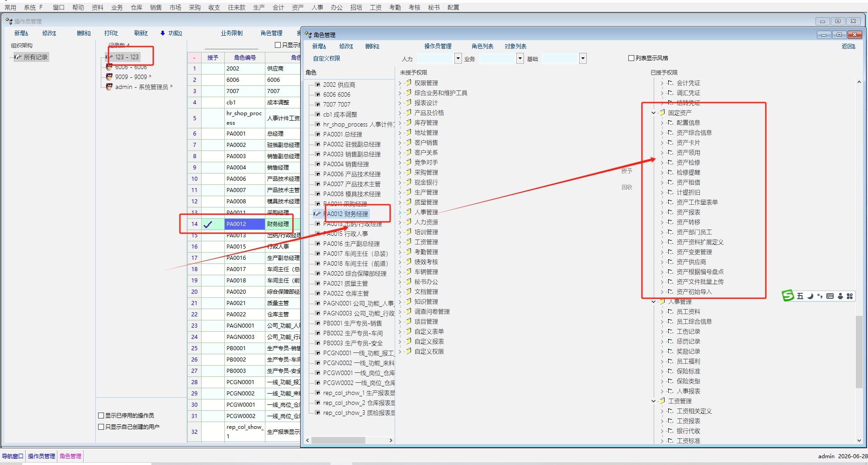Toggle 列表显示风格 checkbox
Screen dimensions: 868x465
pyautogui.click(x=632, y=58)
